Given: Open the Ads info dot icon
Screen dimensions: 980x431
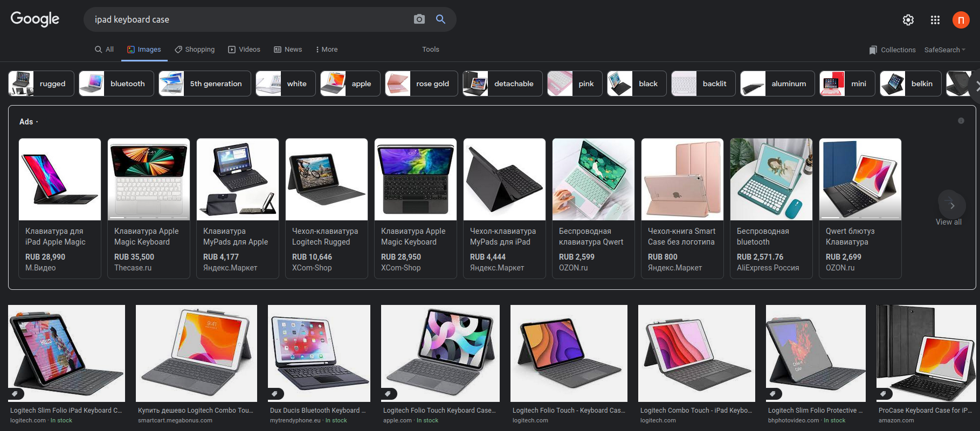Looking at the screenshot, I should tap(961, 121).
